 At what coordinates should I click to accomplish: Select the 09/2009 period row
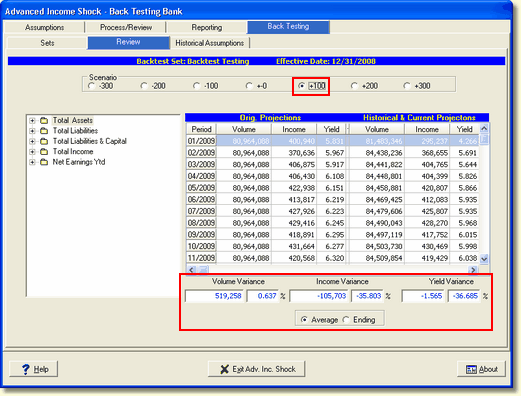[x=332, y=235]
